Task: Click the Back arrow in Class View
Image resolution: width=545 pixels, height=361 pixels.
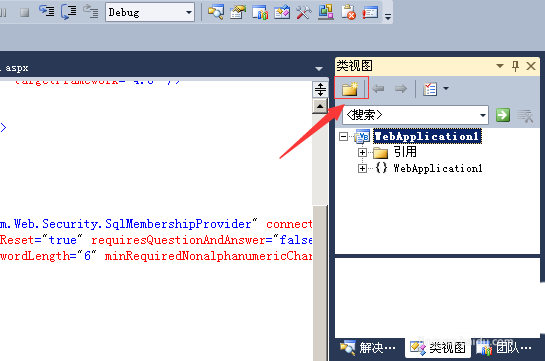Action: click(x=378, y=89)
